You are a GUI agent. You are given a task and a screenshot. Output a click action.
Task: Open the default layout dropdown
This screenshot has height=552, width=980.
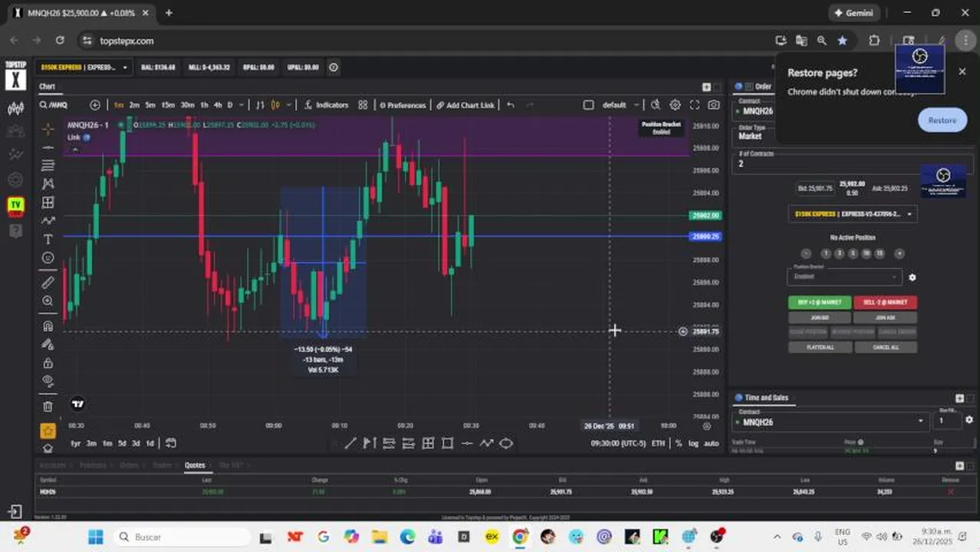620,105
